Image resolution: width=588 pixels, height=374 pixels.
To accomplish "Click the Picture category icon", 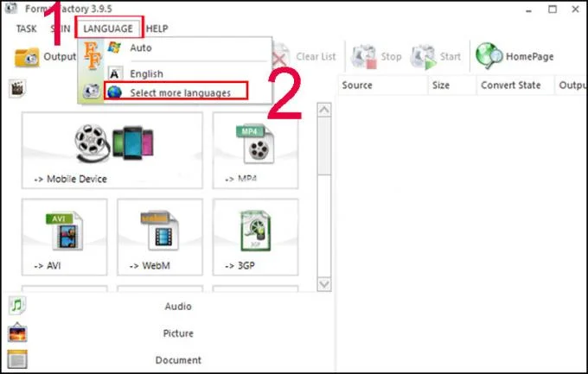I will [17, 333].
